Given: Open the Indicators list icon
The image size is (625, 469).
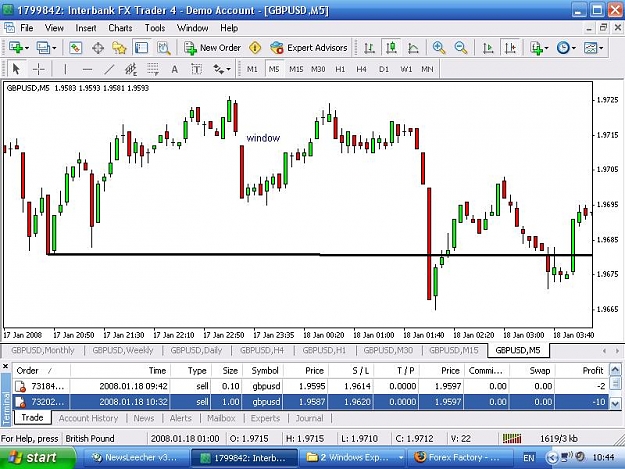Looking at the screenshot, I should coord(536,48).
